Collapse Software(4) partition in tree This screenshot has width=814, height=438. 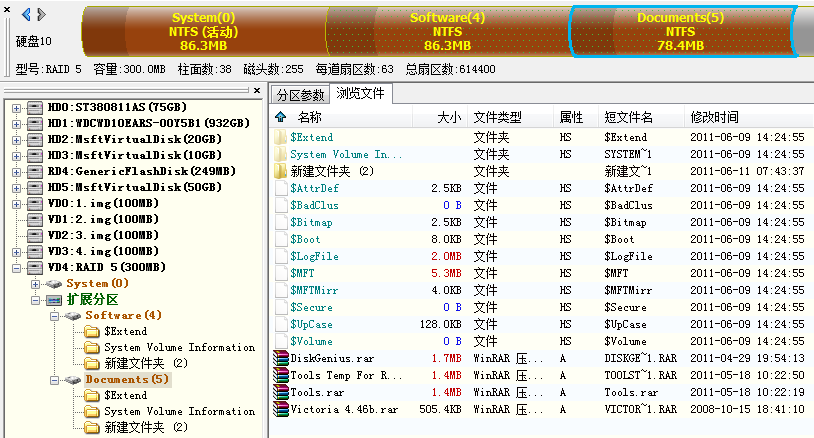(x=55, y=316)
